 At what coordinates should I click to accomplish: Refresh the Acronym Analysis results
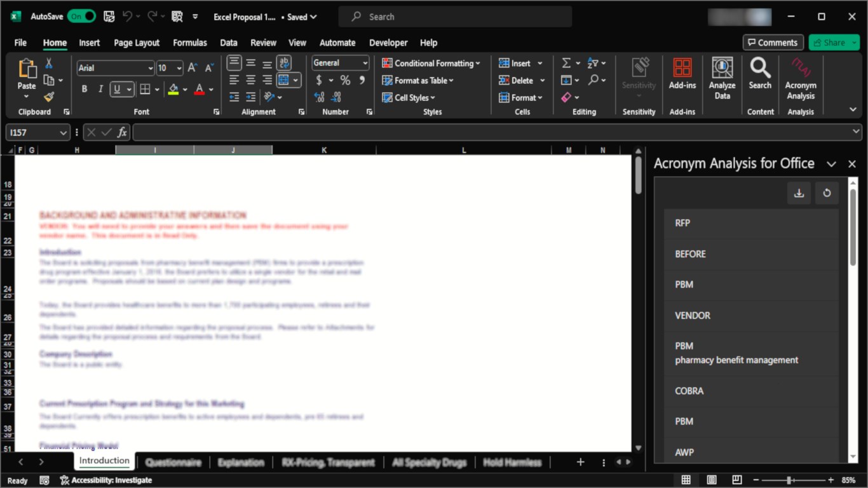pos(827,193)
